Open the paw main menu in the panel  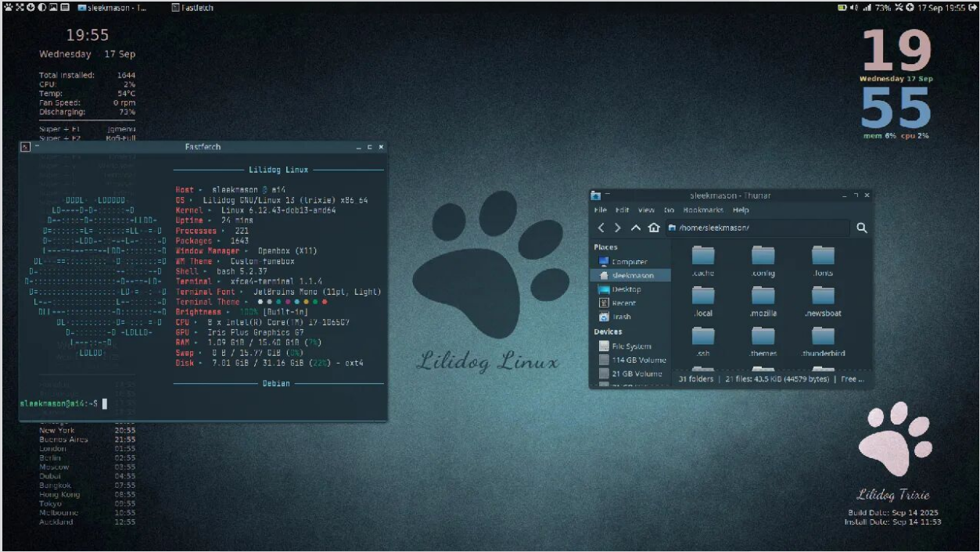[x=8, y=7]
